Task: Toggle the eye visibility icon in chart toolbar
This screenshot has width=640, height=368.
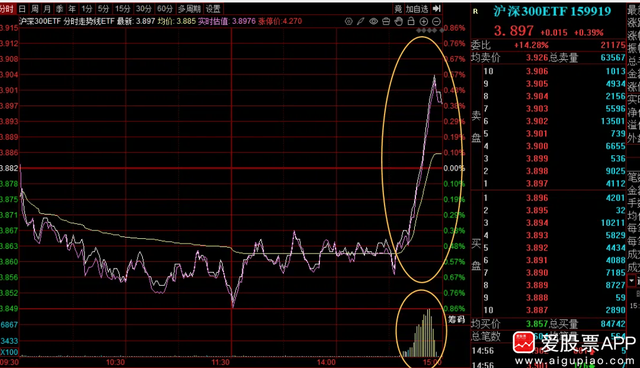Action: 373,21
